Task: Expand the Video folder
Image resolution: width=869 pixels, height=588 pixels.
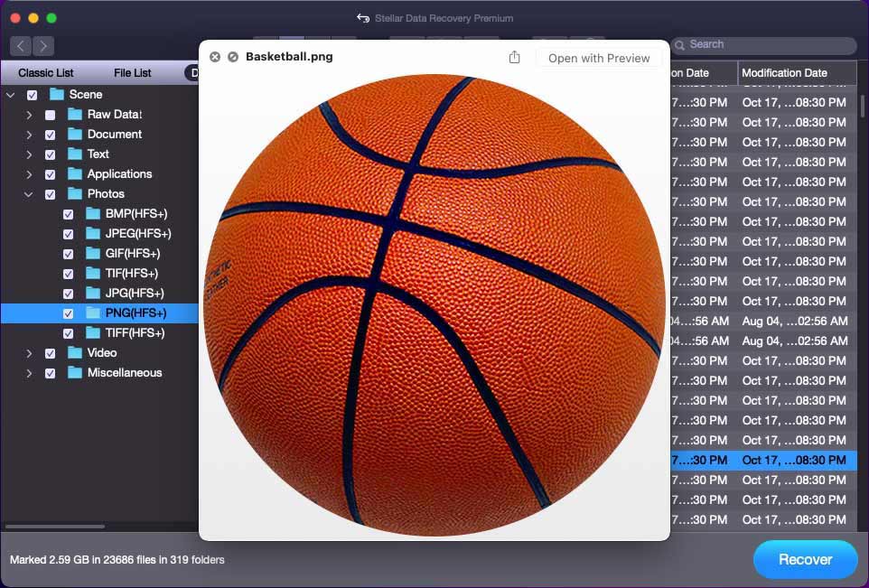Action: pyautogui.click(x=29, y=353)
